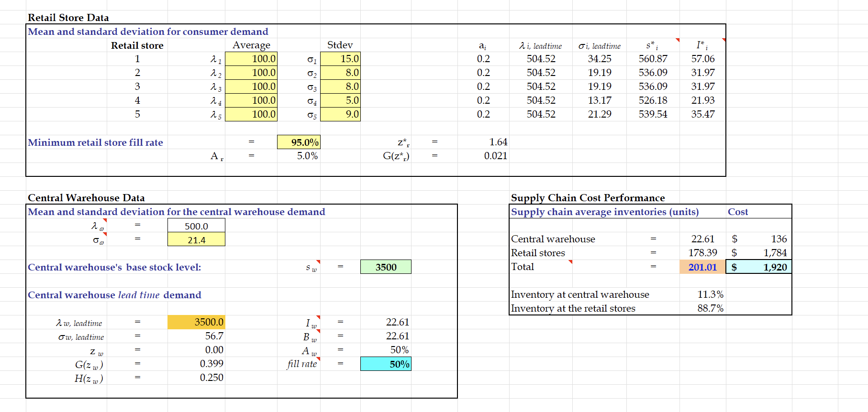Image resolution: width=868 pixels, height=412 pixels.
Task: Click the σw leadtime value 56.7
Action: click(x=214, y=336)
